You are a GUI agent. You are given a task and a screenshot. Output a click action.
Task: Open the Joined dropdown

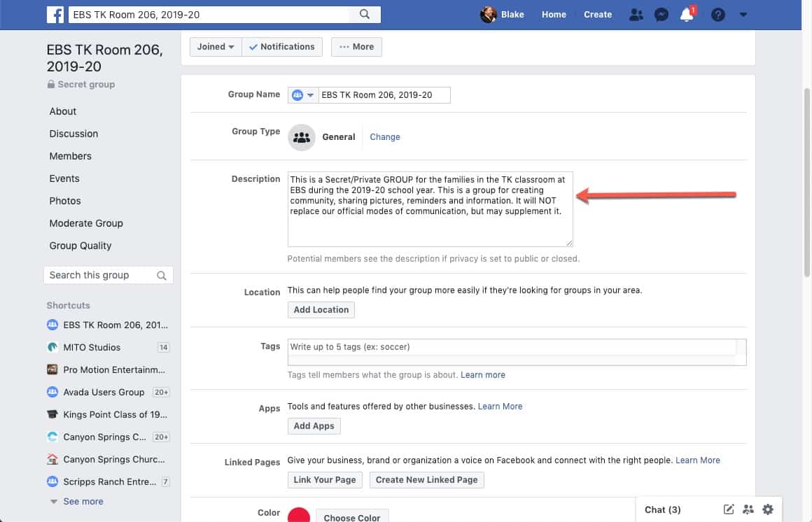[215, 46]
